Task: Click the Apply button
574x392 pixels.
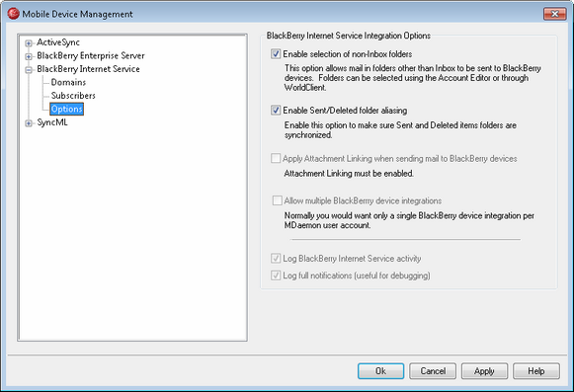Action: pyautogui.click(x=484, y=371)
